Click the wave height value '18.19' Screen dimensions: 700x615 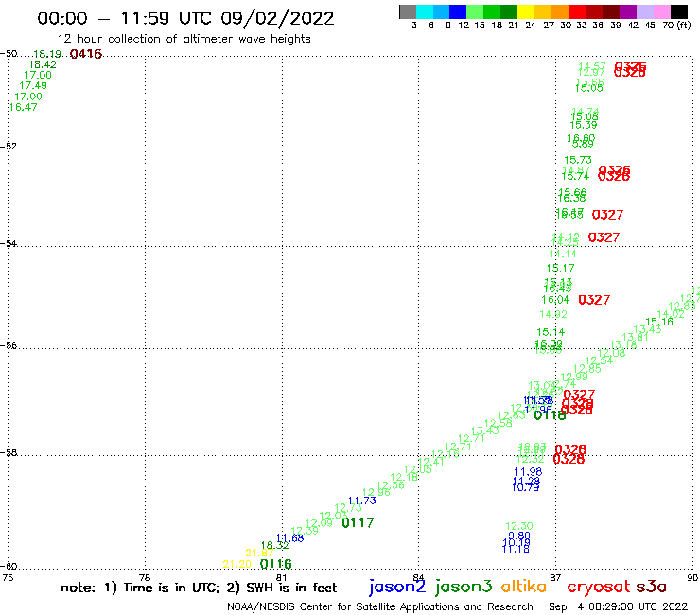pyautogui.click(x=47, y=54)
